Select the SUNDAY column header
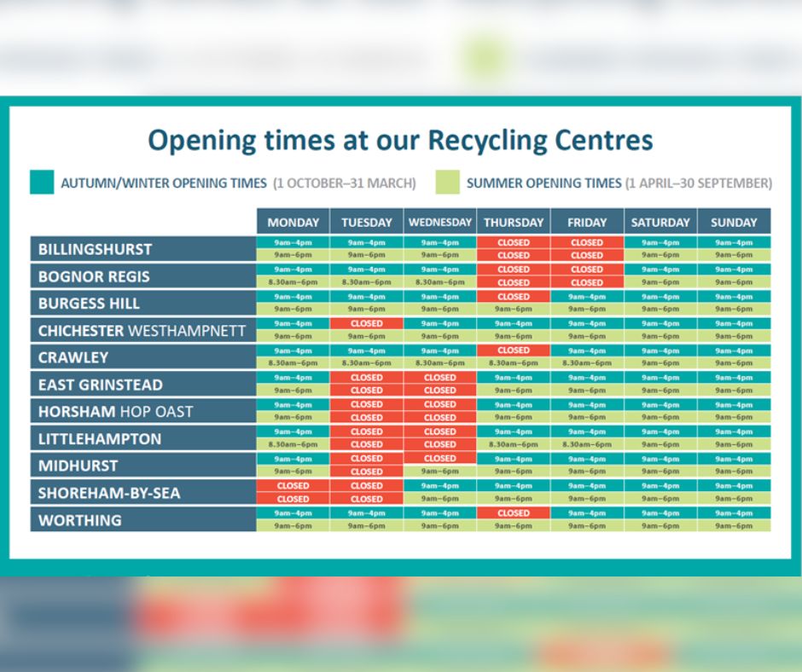 coord(734,222)
